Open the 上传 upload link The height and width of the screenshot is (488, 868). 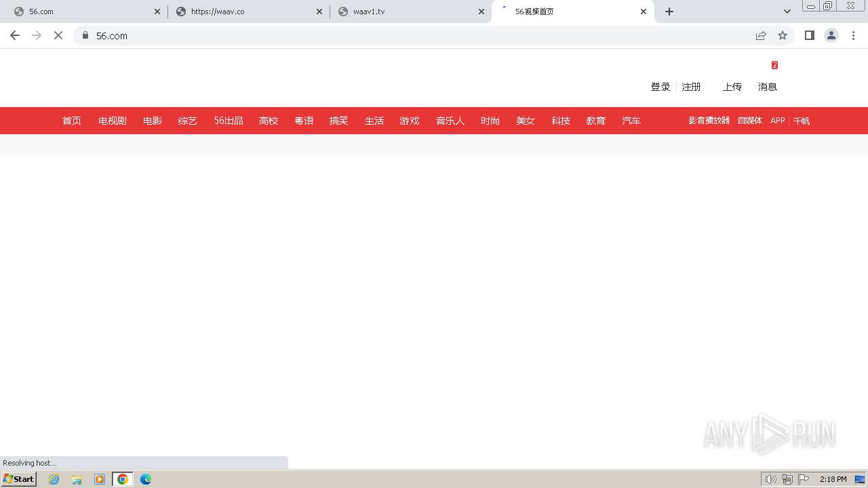(732, 87)
